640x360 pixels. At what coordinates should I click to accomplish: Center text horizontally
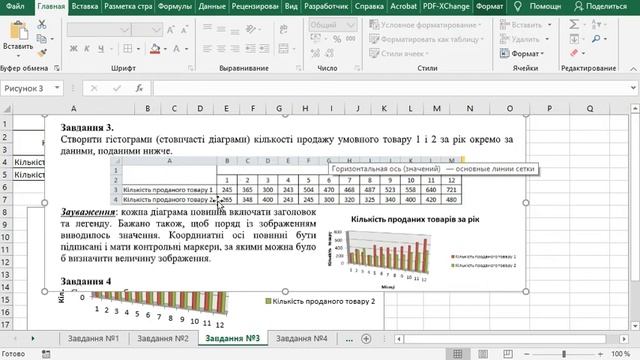pos(221,49)
